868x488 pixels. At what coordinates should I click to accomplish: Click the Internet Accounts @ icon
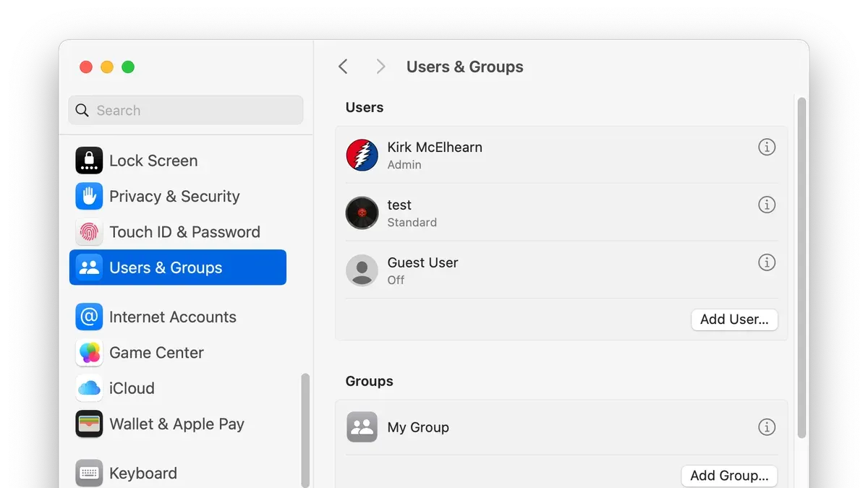tap(89, 317)
